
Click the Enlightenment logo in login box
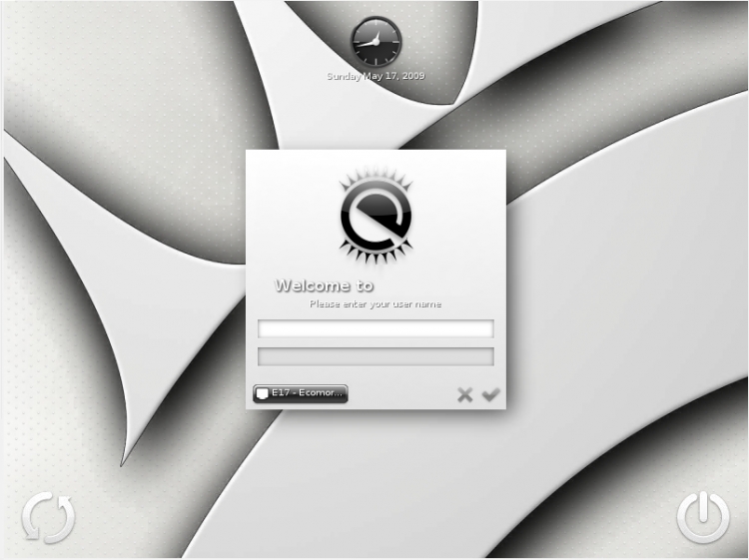click(375, 217)
